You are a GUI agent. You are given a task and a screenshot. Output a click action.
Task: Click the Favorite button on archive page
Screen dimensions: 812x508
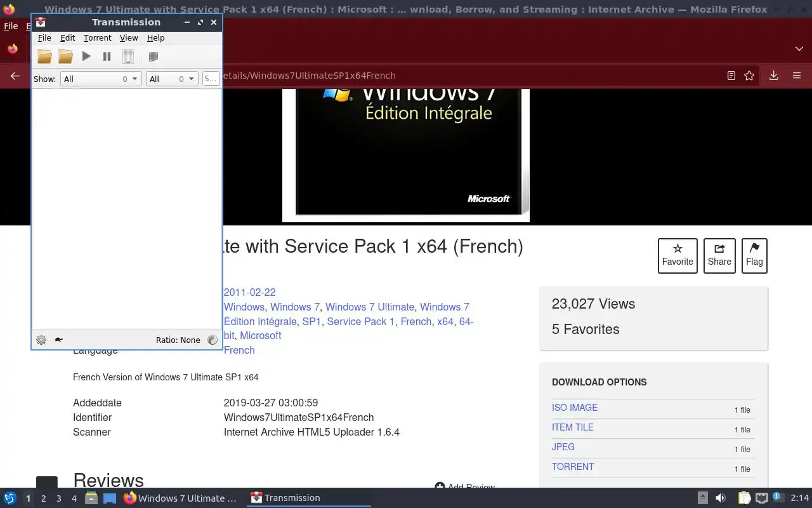pyautogui.click(x=678, y=256)
